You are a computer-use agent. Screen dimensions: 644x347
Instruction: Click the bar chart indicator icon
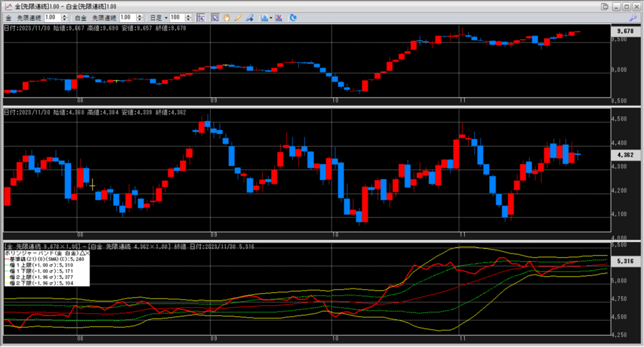coord(264,18)
